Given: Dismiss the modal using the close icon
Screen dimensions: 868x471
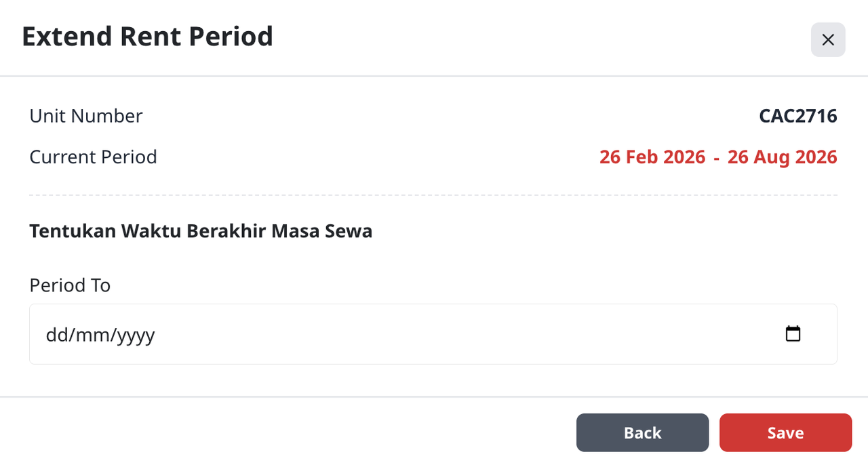Looking at the screenshot, I should click(x=827, y=39).
